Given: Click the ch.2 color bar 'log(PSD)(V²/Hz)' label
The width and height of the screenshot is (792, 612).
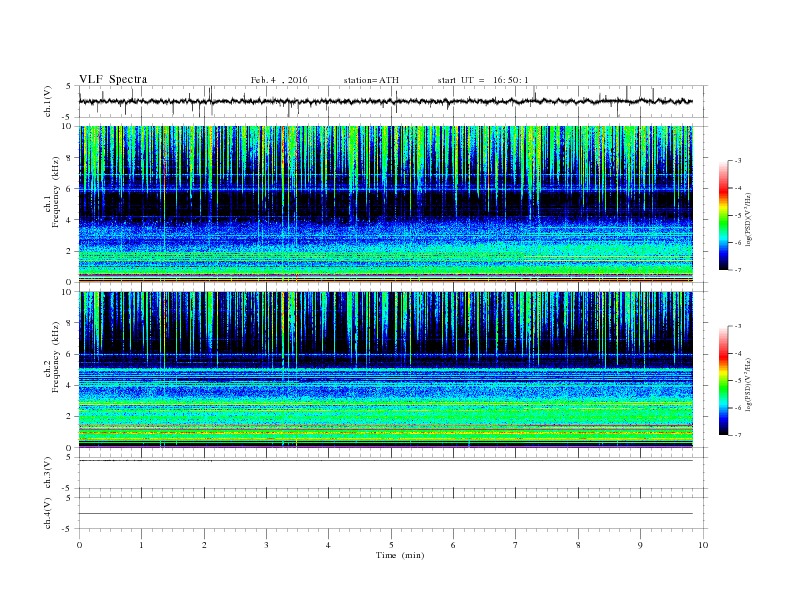Looking at the screenshot, I should click(x=748, y=384).
